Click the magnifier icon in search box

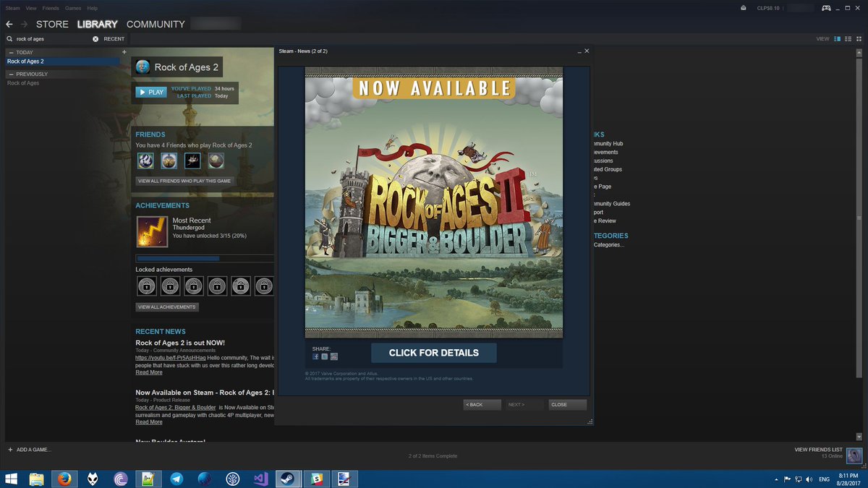(9, 38)
